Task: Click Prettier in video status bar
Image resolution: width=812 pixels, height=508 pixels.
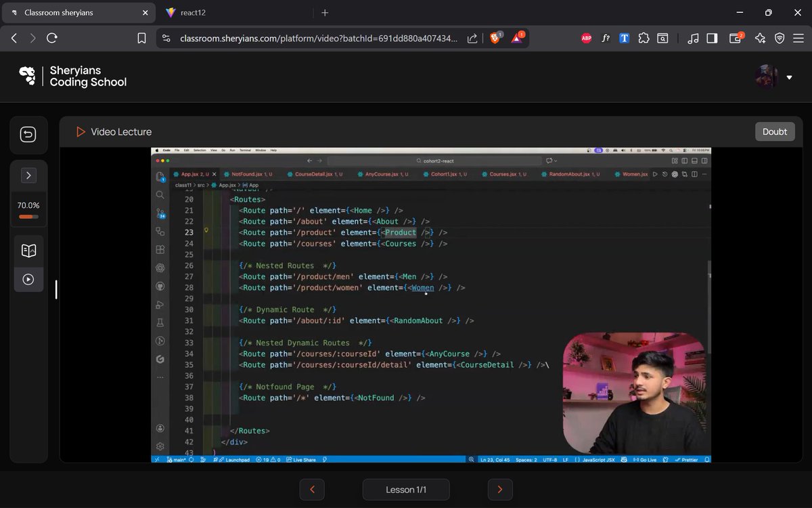Action: click(x=686, y=460)
